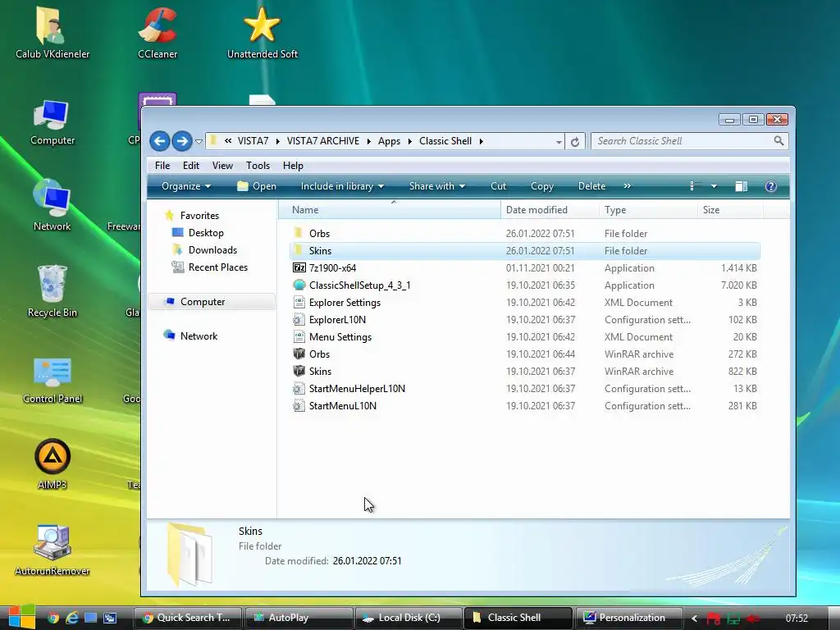Expand the Share with dropdown
Viewport: 840px width, 630px height.
pos(436,186)
